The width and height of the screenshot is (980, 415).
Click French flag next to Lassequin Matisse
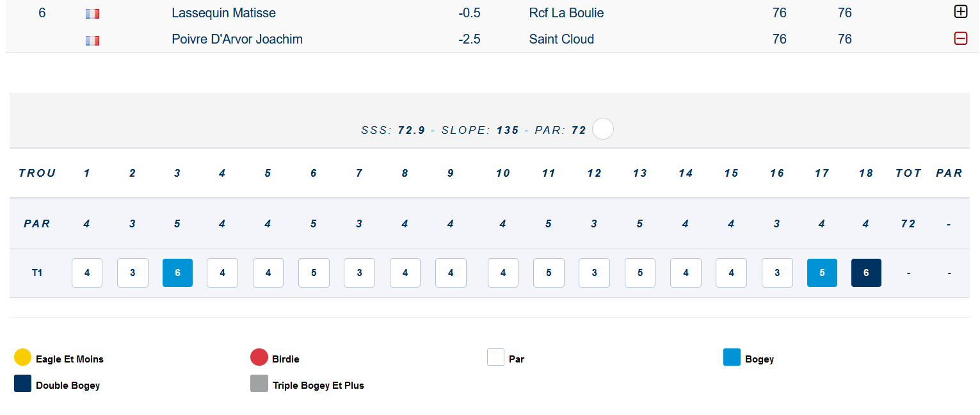pos(93,13)
